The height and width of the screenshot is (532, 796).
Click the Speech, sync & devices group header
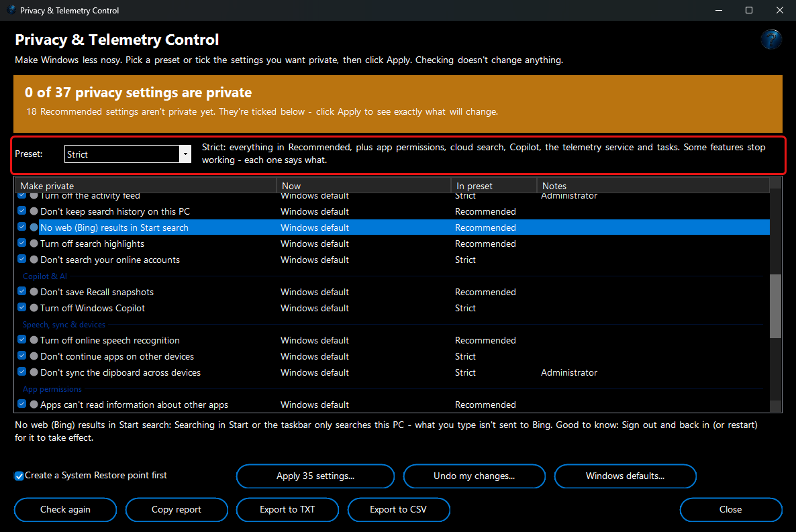pyautogui.click(x=64, y=325)
